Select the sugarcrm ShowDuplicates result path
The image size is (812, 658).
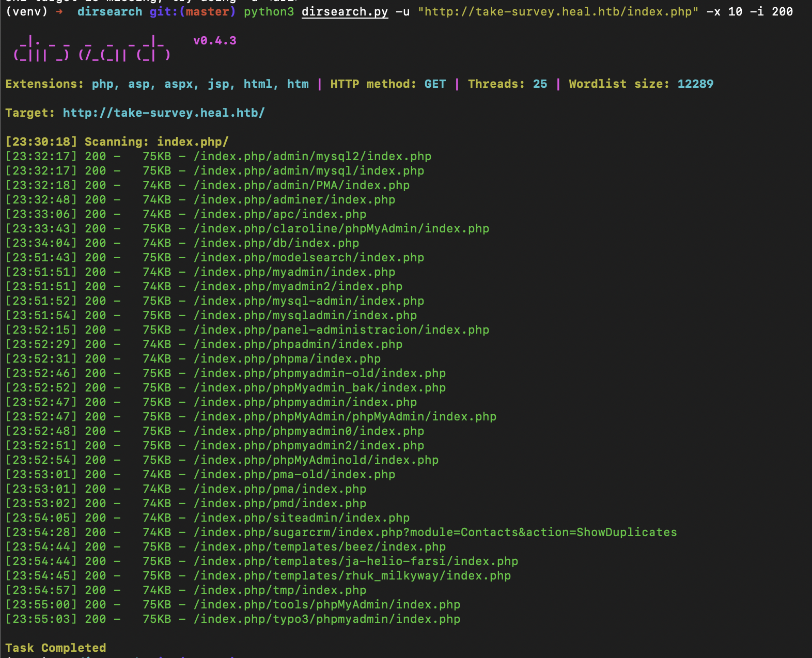tap(435, 532)
